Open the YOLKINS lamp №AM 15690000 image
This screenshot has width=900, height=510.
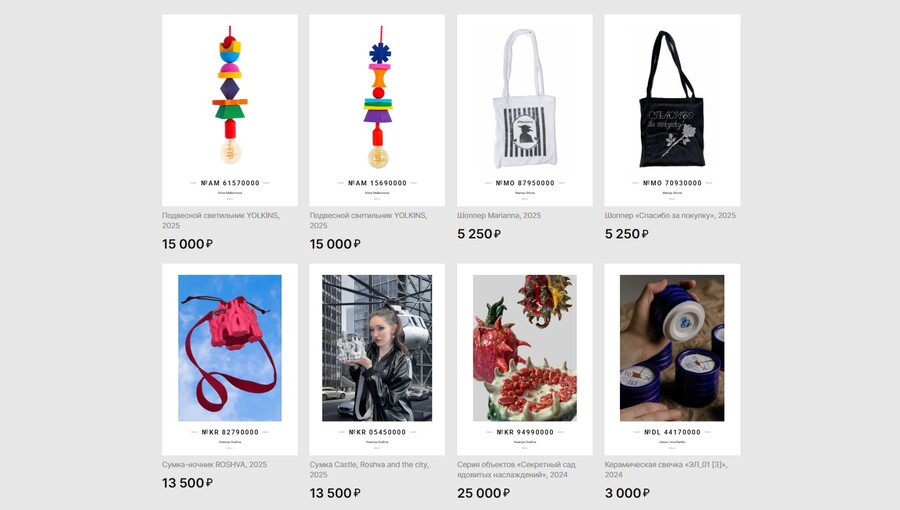(x=377, y=110)
